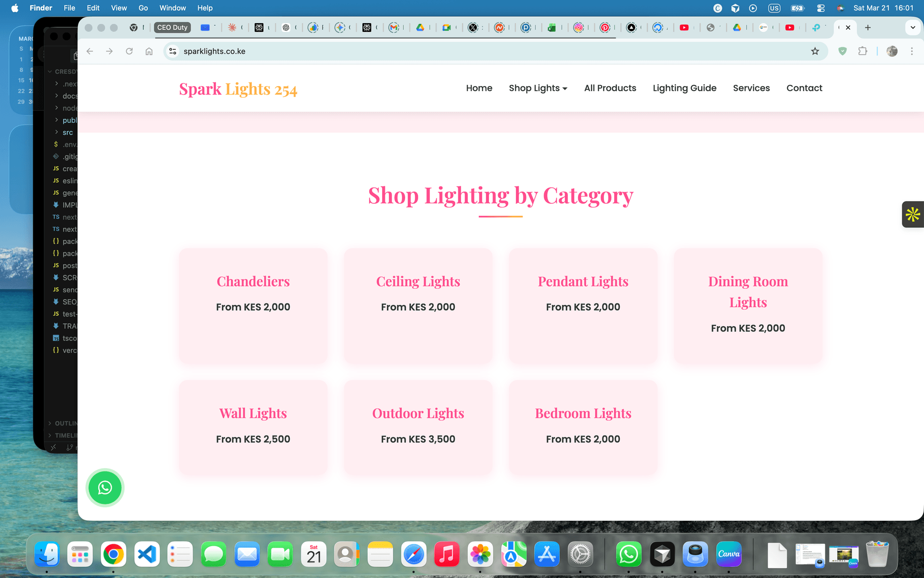Go to the Services page

751,88
